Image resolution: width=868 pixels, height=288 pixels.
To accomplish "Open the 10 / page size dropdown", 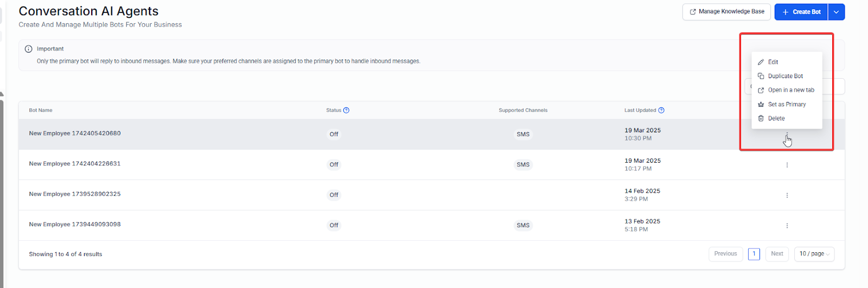I will pyautogui.click(x=814, y=254).
